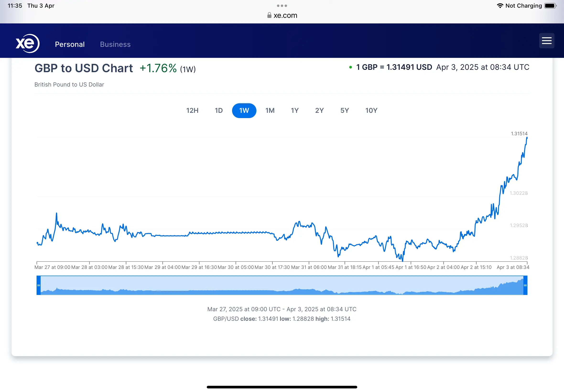
Task: Switch chart to 1Y range
Action: point(295,110)
